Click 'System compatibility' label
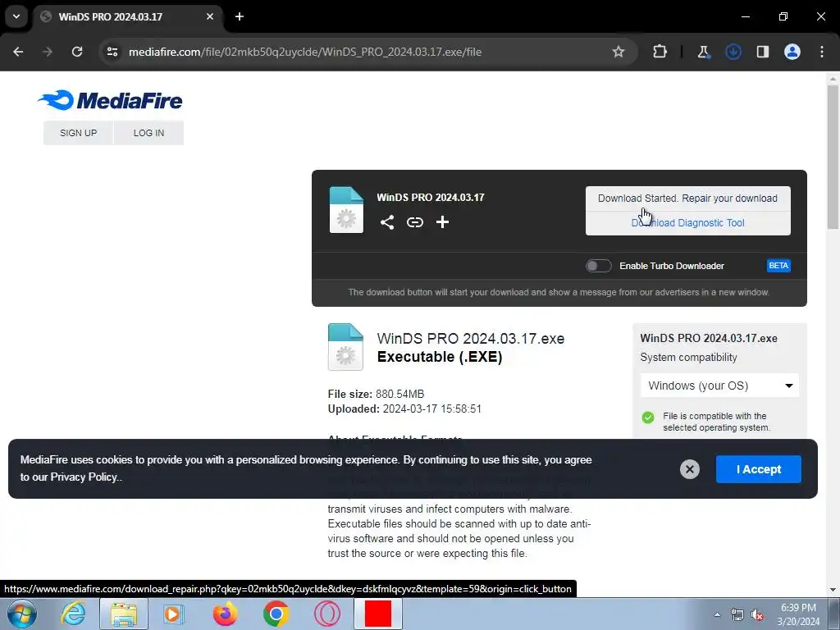This screenshot has height=630, width=840. (688, 358)
